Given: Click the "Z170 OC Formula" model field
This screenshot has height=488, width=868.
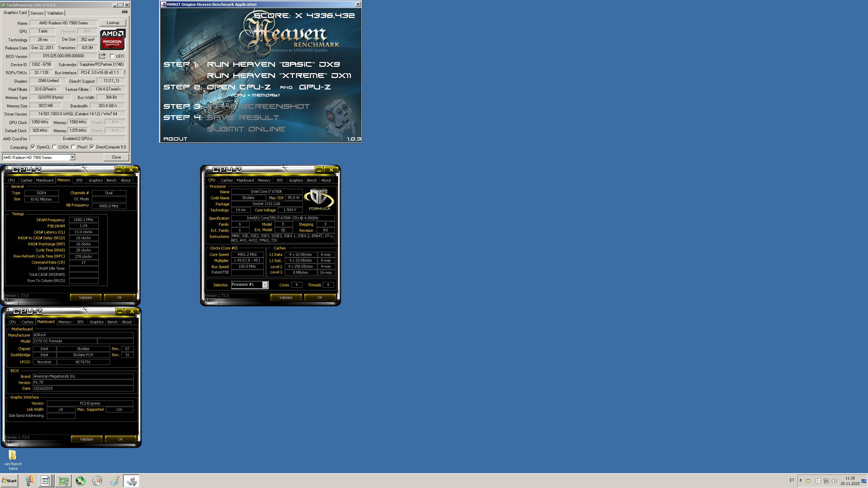Looking at the screenshot, I should click(65, 341).
